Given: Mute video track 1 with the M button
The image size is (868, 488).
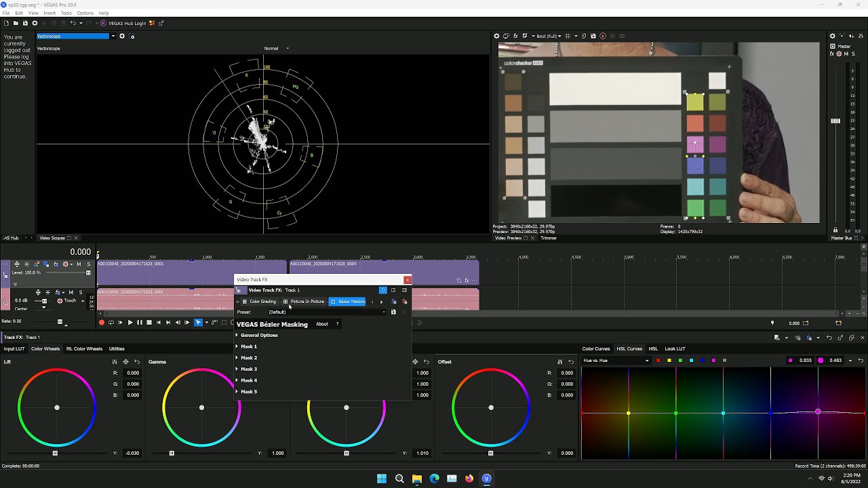Looking at the screenshot, I should pyautogui.click(x=79, y=264).
